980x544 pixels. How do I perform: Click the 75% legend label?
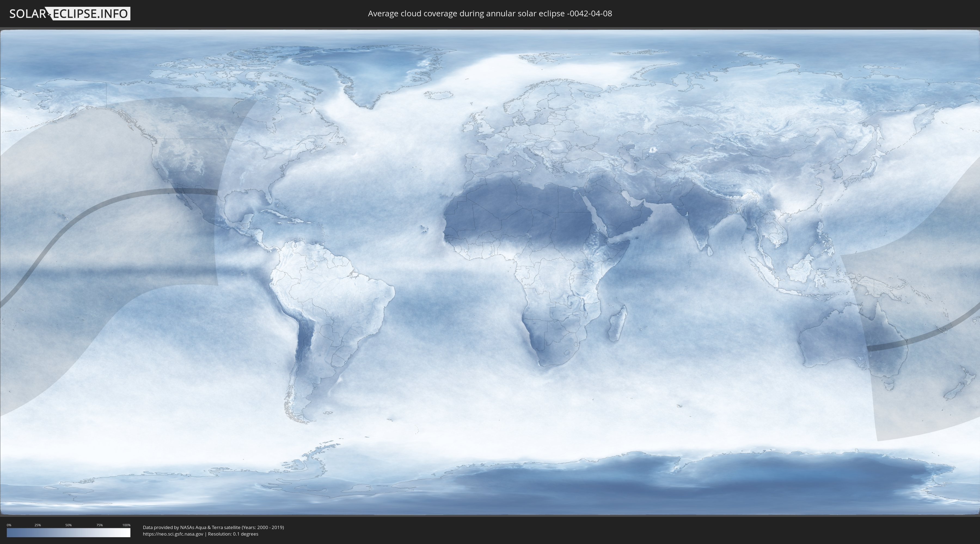pyautogui.click(x=99, y=525)
